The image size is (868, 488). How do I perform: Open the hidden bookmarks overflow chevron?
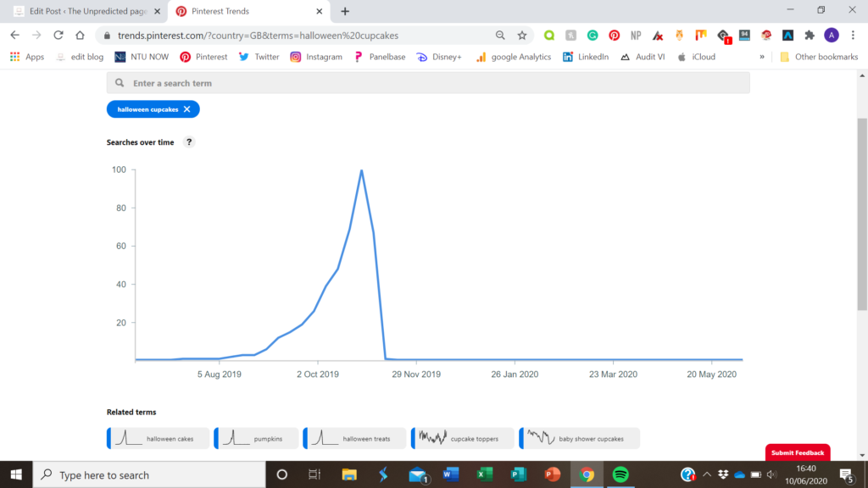761,56
